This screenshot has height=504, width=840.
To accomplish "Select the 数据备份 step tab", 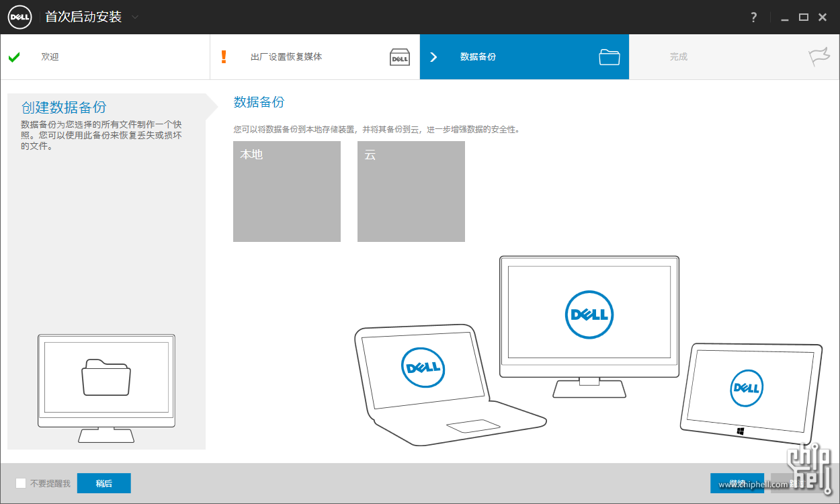I will (524, 57).
